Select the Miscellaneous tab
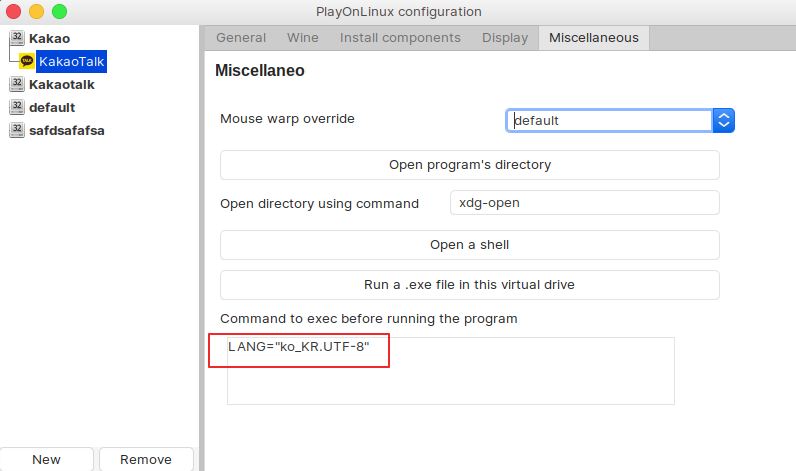The height and width of the screenshot is (471, 796). click(x=594, y=38)
